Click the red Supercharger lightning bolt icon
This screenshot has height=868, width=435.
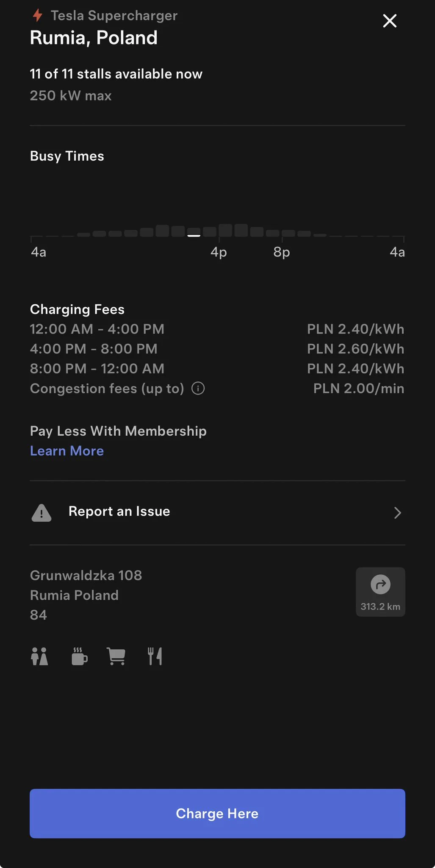click(38, 16)
